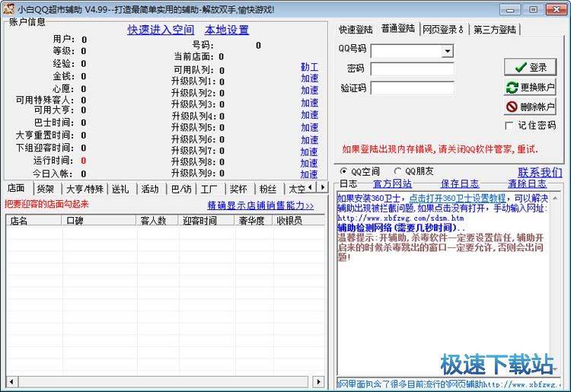571x392 pixels.
Task: Expand the QQ号码 dropdown list
Action: click(x=447, y=51)
